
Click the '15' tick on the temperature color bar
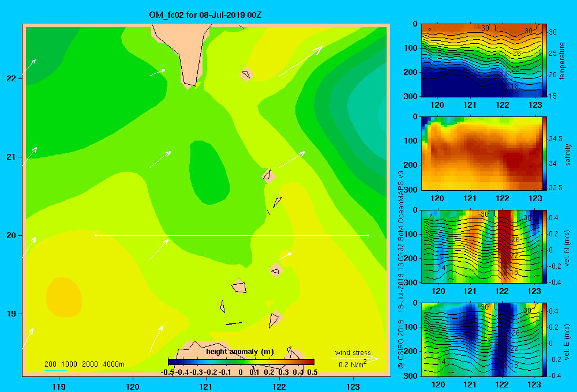(553, 96)
